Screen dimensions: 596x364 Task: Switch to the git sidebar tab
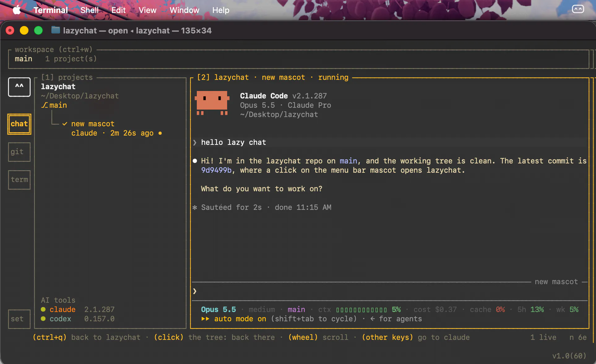[x=19, y=152]
